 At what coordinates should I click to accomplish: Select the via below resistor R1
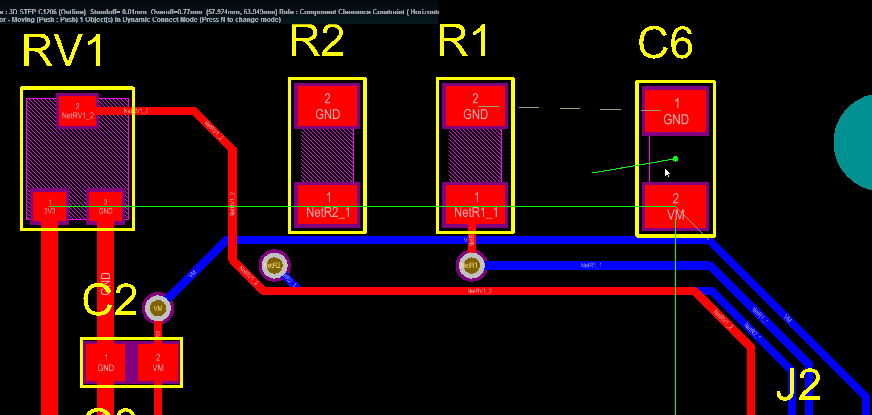[x=471, y=266]
